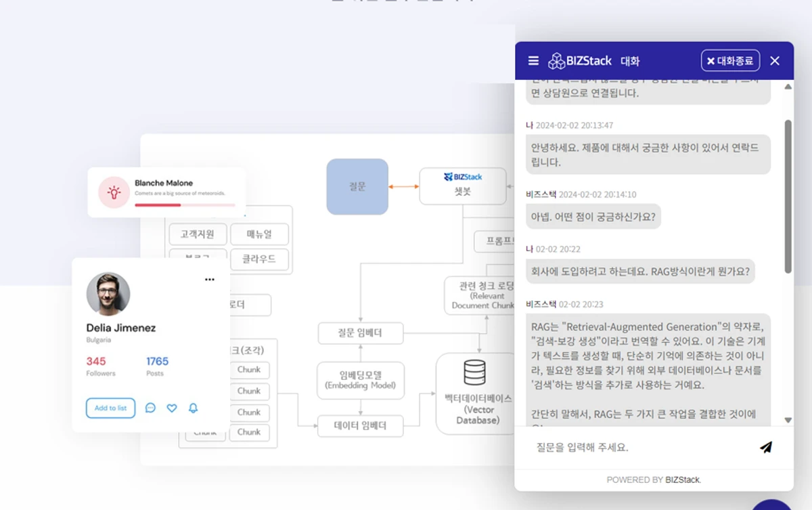Click the 대화 title in chat header
This screenshot has width=812, height=510.
click(x=630, y=61)
